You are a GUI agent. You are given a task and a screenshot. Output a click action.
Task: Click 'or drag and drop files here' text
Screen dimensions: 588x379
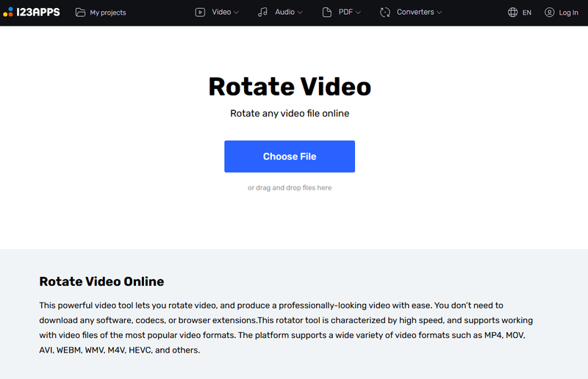tap(290, 188)
